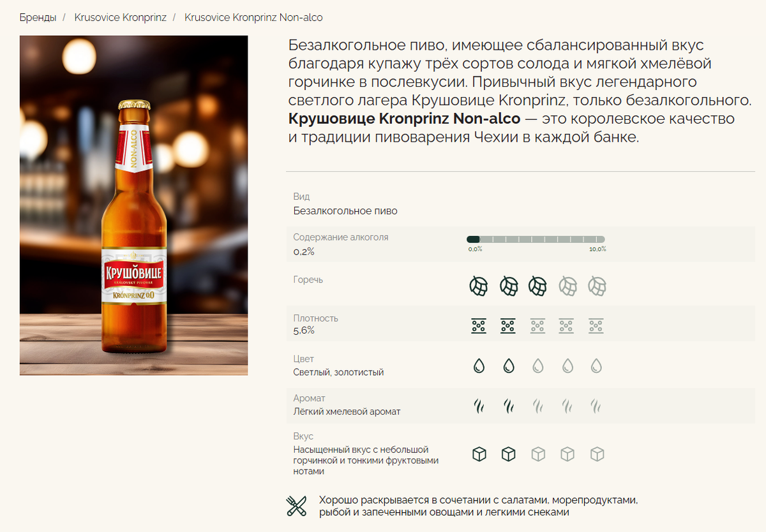Screen dimensions: 766x532
Task: Click the second aroma wave icon in Аромат row
Action: click(x=508, y=406)
